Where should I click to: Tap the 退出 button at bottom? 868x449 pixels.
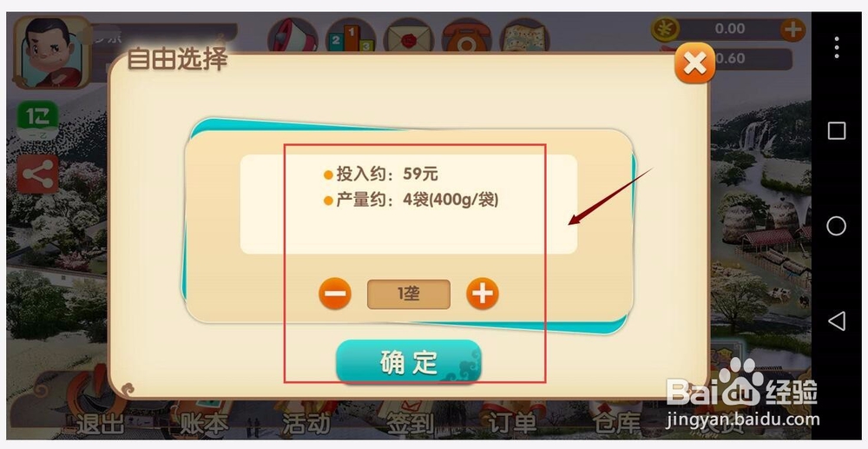100,424
